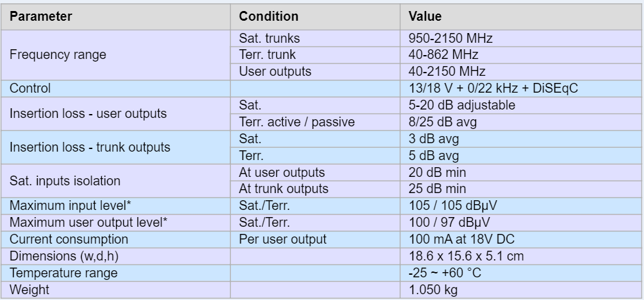This screenshot has height=300, width=644.
Task: Click the 950-2150 MHz value cell
Action: tap(521, 38)
